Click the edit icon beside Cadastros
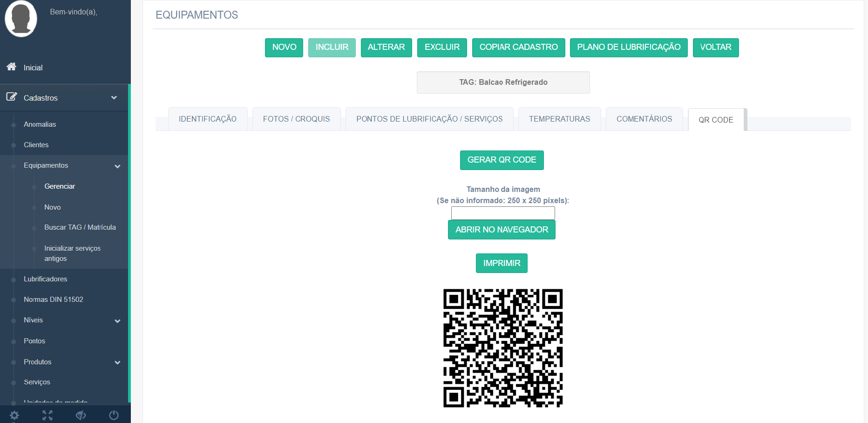 tap(12, 97)
